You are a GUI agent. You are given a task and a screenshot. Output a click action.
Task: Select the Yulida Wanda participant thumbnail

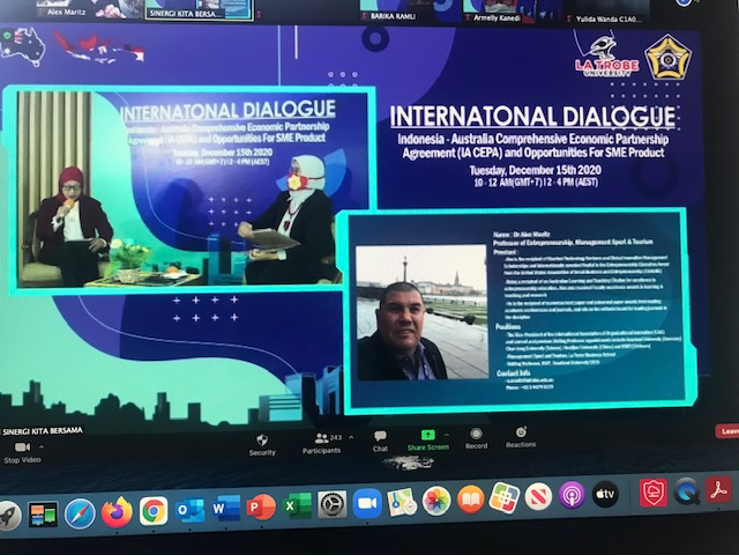tap(608, 12)
